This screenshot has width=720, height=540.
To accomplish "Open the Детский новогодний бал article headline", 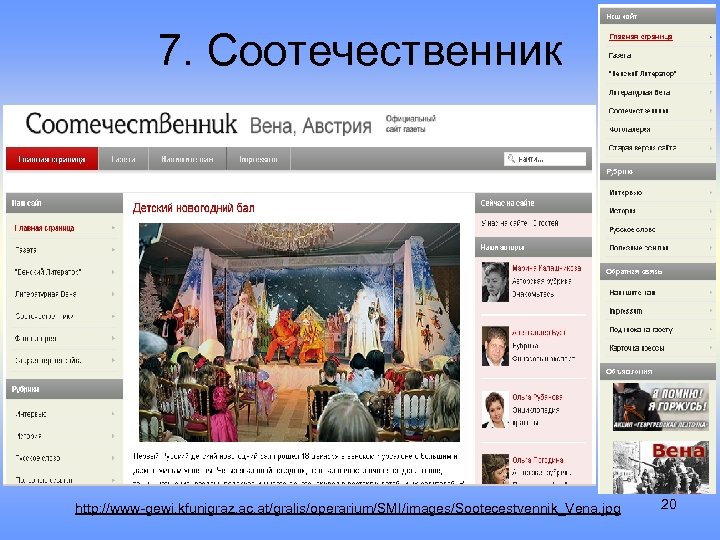I will click(x=193, y=208).
